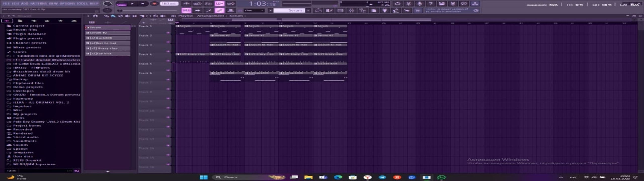Open the FILE menu
The width and height of the screenshot is (644, 181).
[x=6, y=4]
